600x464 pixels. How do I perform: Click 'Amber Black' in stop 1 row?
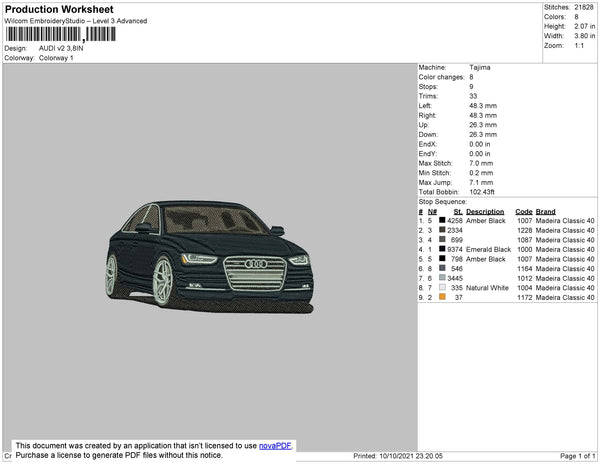tap(486, 221)
